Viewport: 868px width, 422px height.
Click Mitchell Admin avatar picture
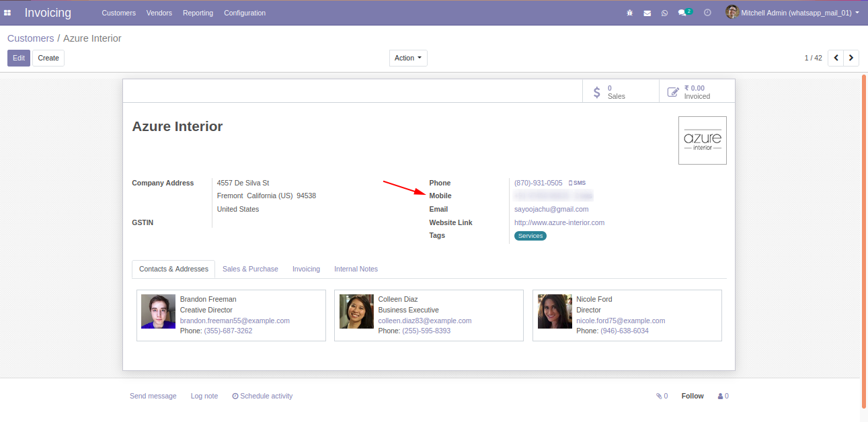tap(732, 12)
